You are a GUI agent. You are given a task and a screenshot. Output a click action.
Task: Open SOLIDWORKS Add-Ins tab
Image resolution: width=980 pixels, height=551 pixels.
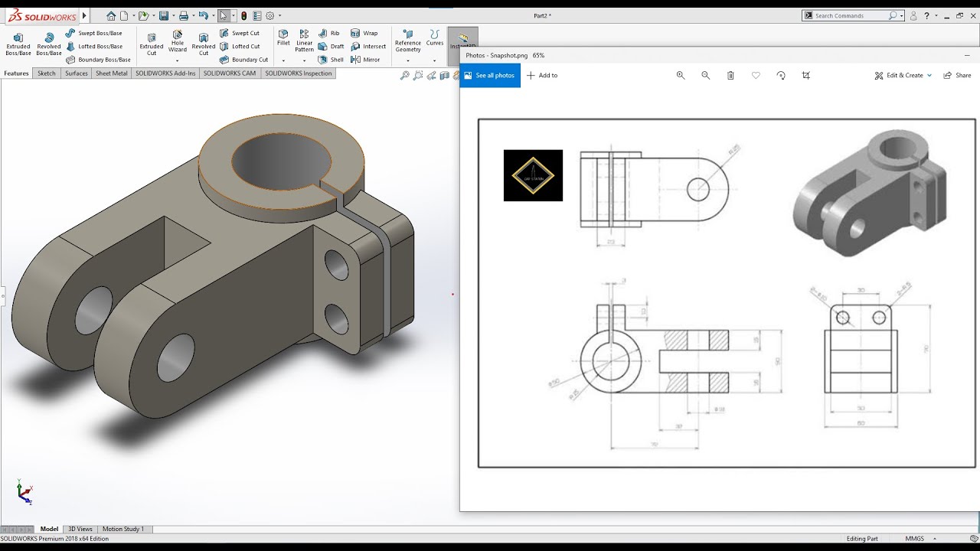165,73
